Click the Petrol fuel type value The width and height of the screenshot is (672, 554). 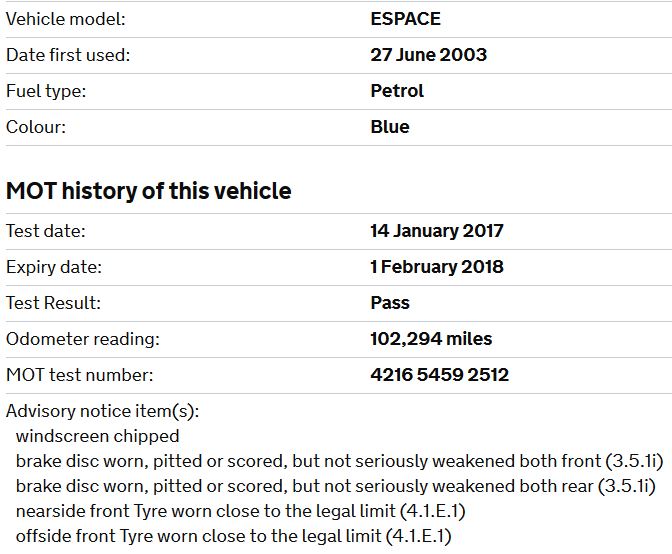click(x=397, y=91)
